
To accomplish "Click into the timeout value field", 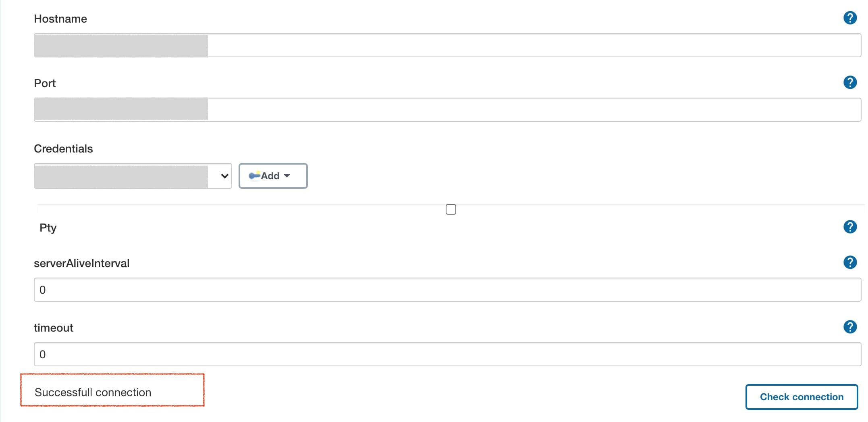I will (447, 354).
